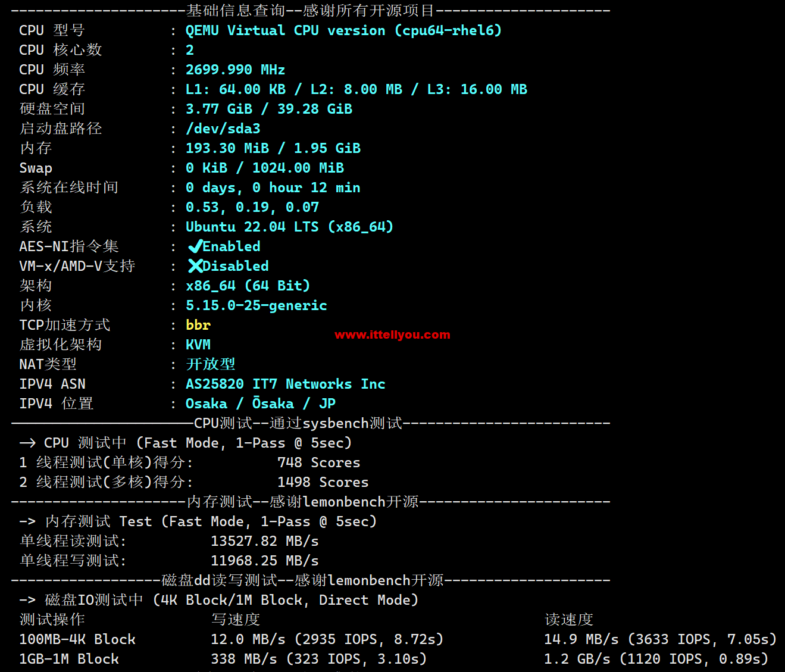Image resolution: width=785 pixels, height=672 pixels.
Task: Click the X icon beside Disabled
Action: [195, 266]
